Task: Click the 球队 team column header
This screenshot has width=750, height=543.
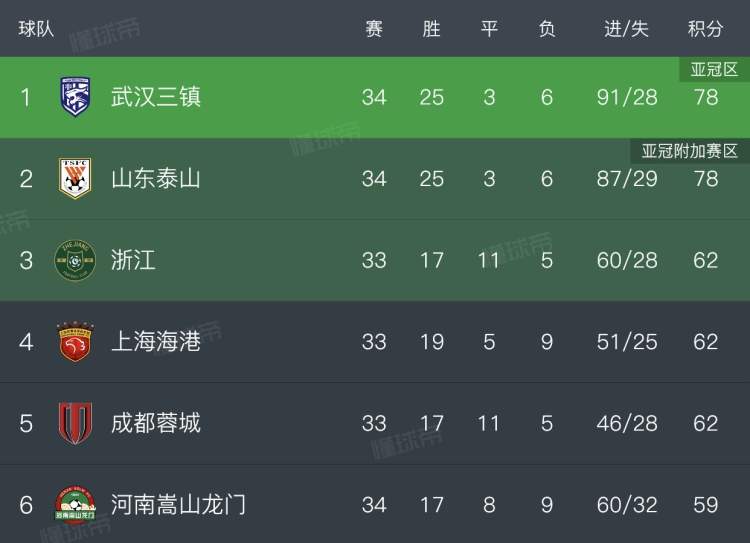Action: (36, 29)
